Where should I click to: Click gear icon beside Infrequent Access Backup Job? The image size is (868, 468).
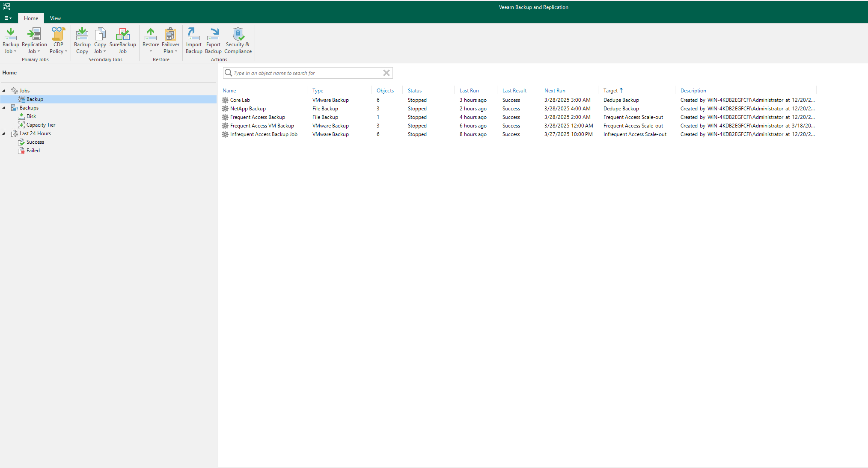tap(225, 134)
